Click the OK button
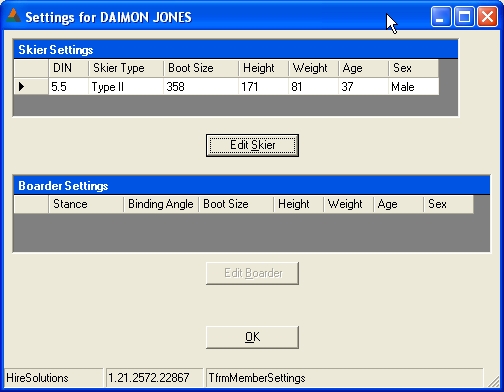Viewport: 504px width, 392px height. coord(252,337)
